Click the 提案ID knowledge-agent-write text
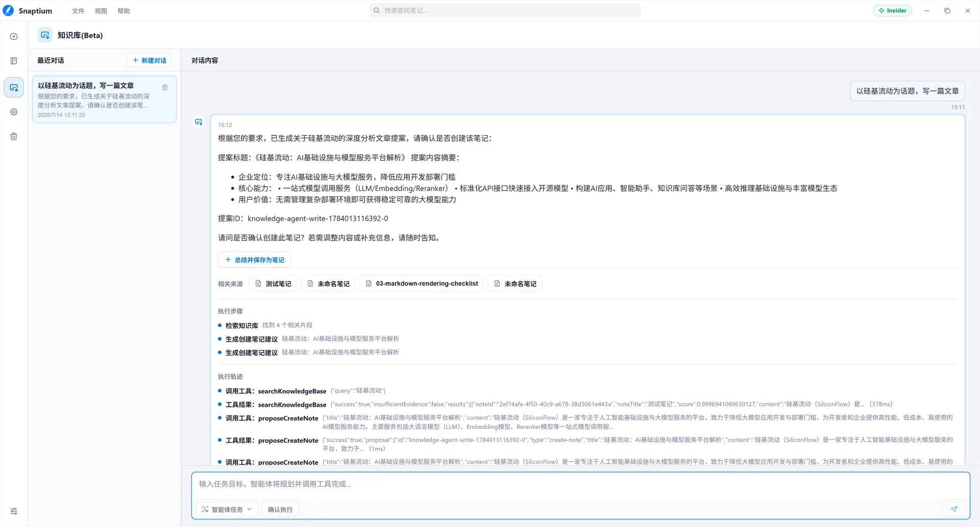 [303, 219]
